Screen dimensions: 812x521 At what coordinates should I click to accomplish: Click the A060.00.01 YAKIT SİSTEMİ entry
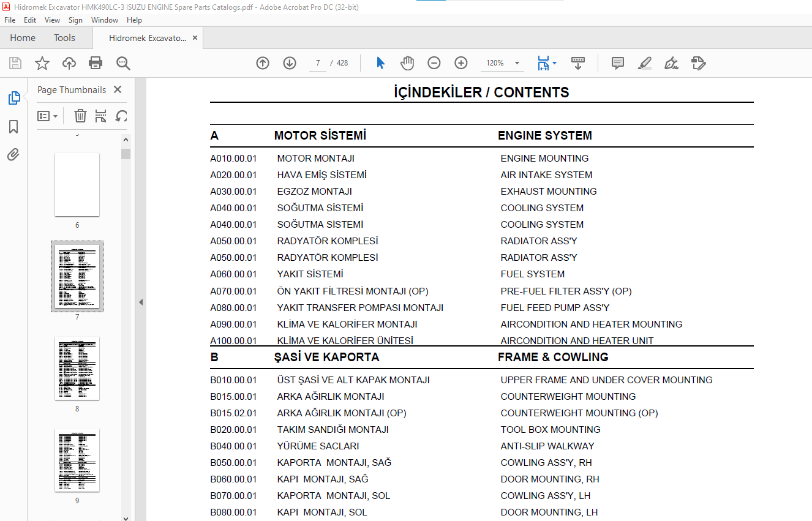[387, 274]
